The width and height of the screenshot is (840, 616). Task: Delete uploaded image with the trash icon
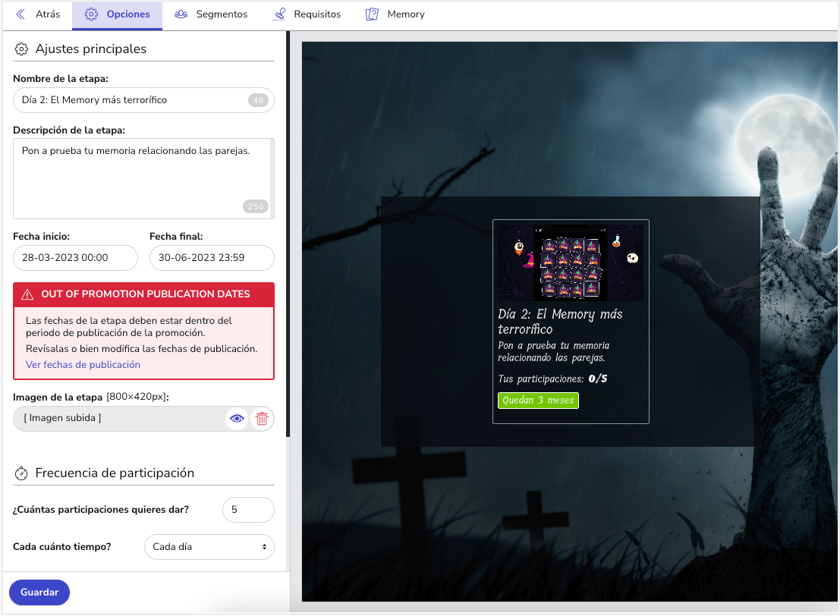click(262, 418)
